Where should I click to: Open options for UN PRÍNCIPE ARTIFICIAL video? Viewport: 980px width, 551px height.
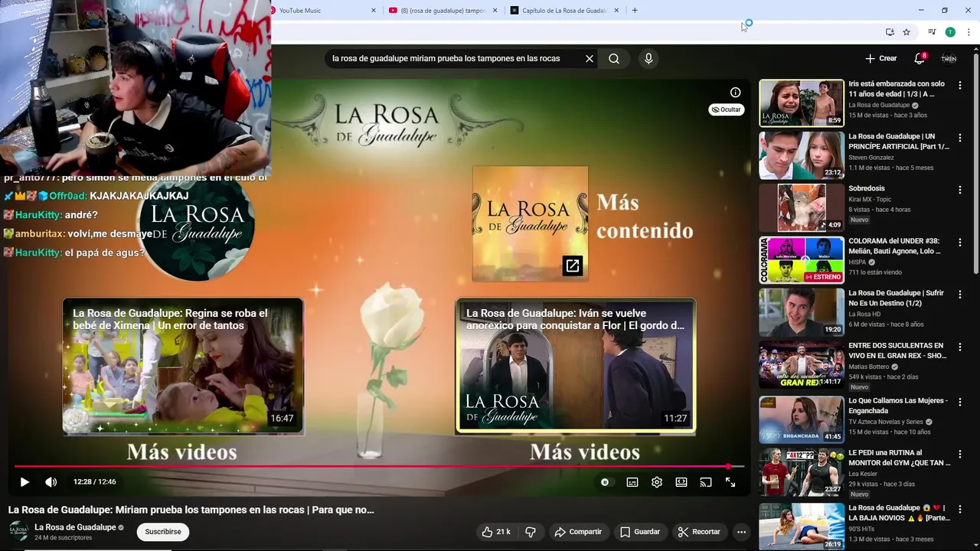[959, 138]
